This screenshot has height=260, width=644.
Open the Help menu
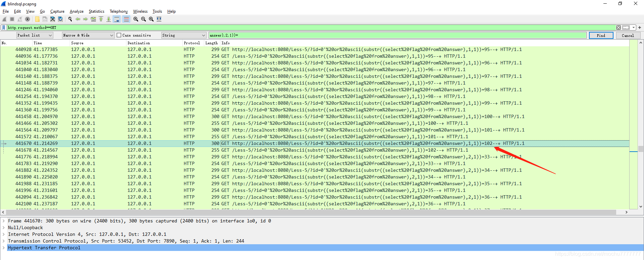click(171, 11)
